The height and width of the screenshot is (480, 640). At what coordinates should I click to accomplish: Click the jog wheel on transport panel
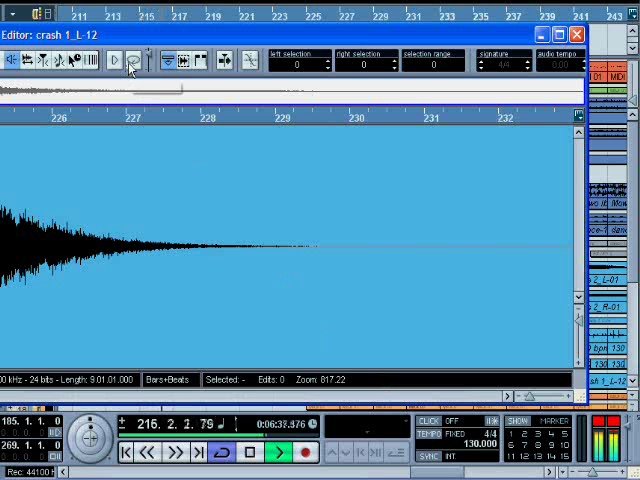click(x=90, y=439)
